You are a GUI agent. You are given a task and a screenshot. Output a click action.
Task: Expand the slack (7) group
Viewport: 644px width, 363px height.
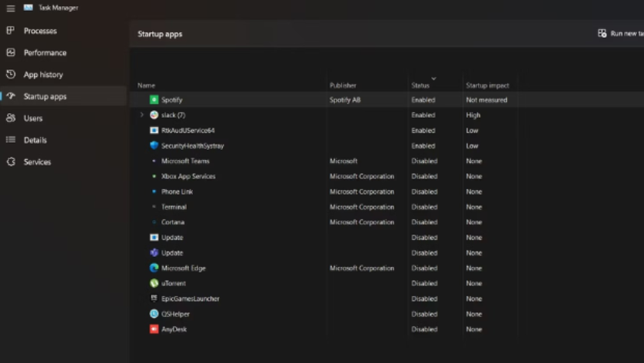tap(141, 115)
